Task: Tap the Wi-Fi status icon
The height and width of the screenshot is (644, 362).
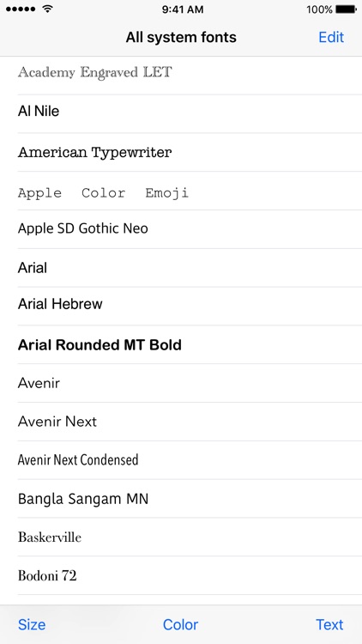Action: [x=48, y=9]
